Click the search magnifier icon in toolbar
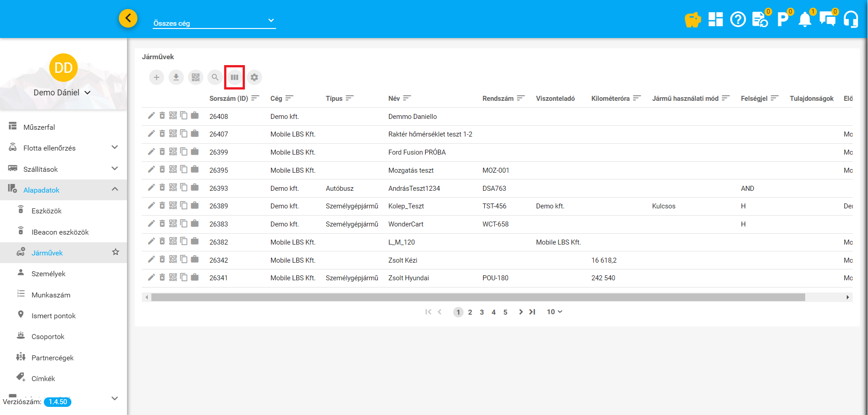The image size is (868, 415). [215, 77]
